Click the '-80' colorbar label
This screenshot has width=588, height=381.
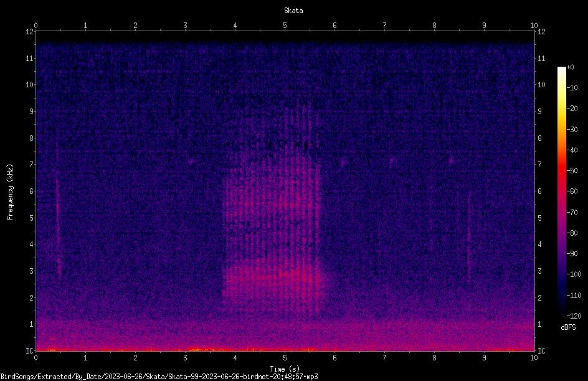pos(572,233)
